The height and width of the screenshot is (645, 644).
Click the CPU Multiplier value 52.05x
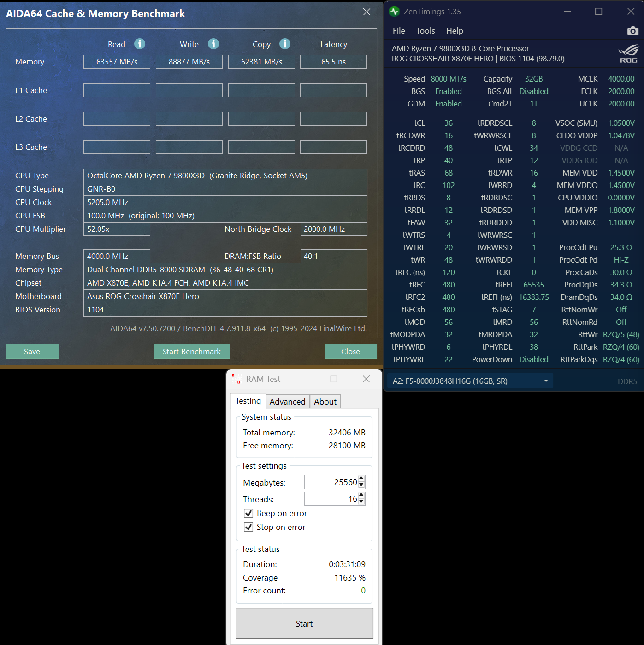point(117,229)
